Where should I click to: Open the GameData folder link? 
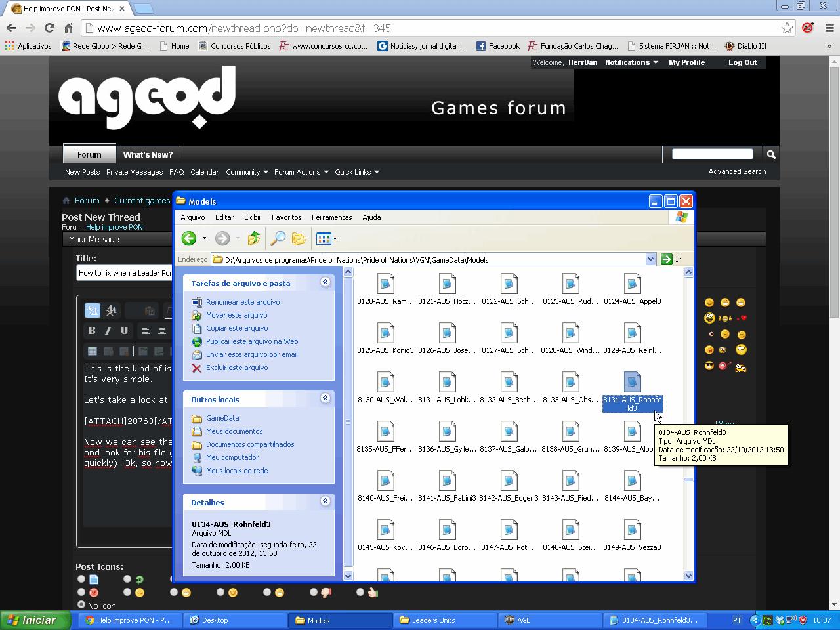coord(222,418)
